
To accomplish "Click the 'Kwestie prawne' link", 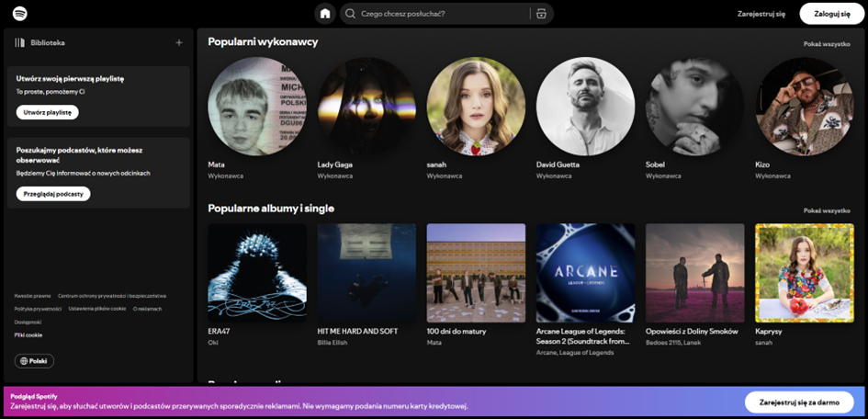I will 33,296.
